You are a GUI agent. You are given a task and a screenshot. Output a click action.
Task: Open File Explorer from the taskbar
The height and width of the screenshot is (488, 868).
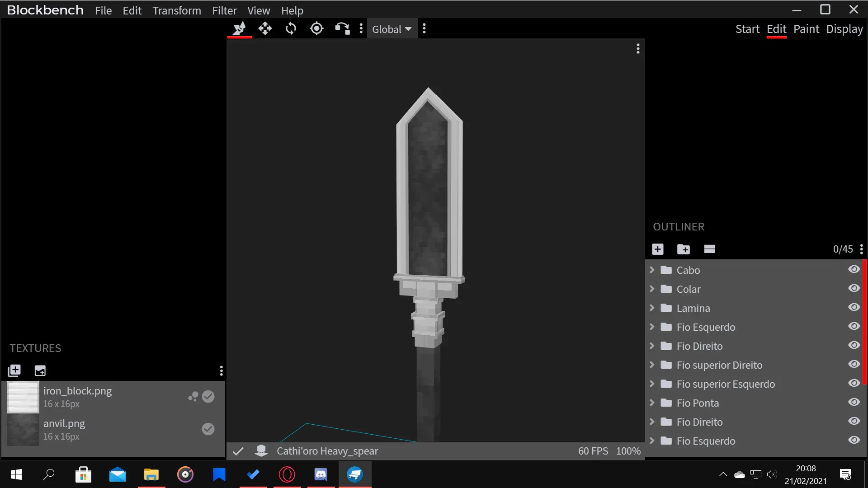click(151, 474)
